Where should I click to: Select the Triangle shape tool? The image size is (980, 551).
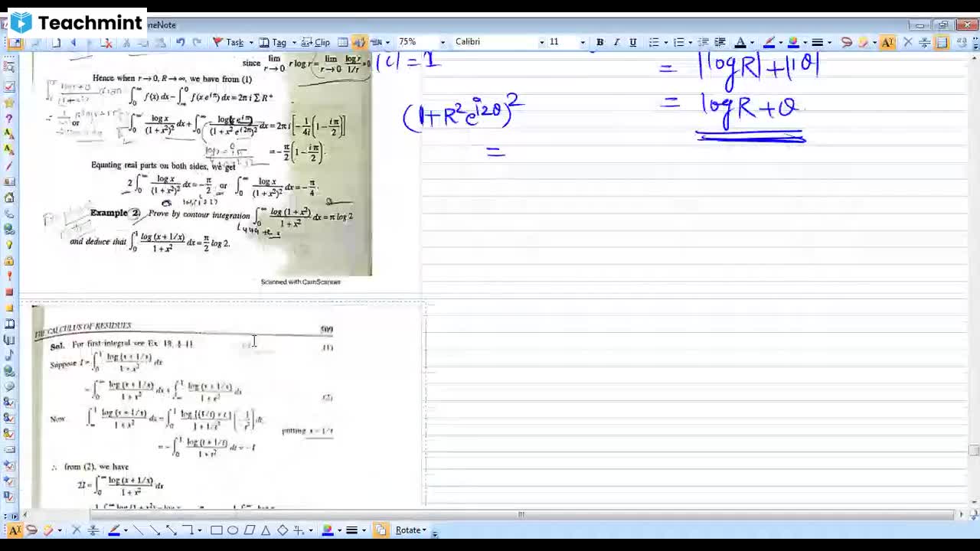pyautogui.click(x=266, y=530)
